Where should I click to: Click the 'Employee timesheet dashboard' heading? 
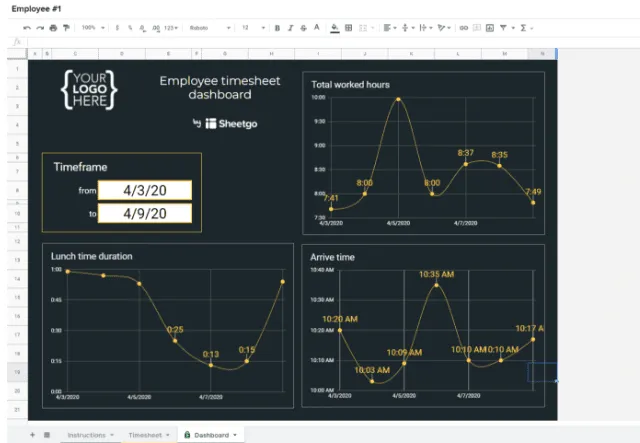(x=220, y=87)
